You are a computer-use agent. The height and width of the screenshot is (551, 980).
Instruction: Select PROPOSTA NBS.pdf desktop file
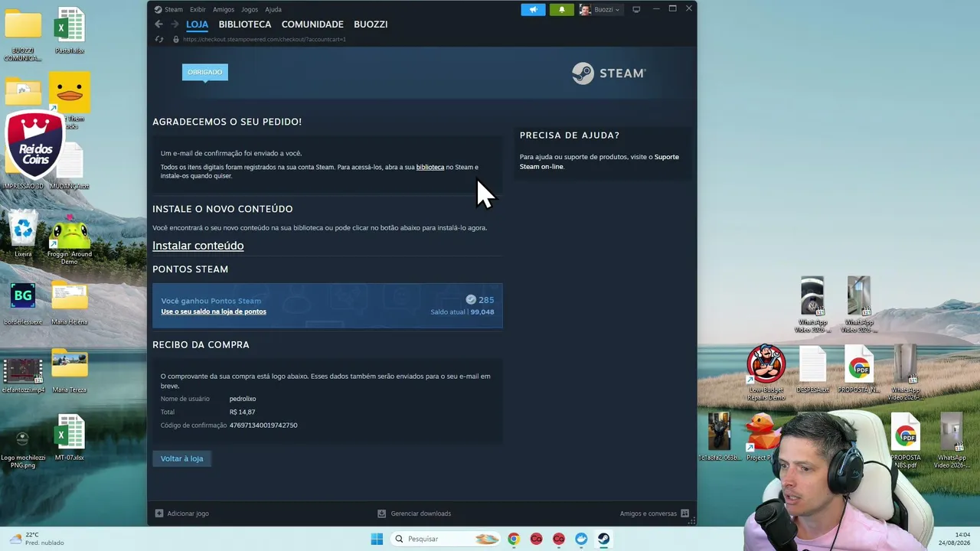click(x=906, y=440)
